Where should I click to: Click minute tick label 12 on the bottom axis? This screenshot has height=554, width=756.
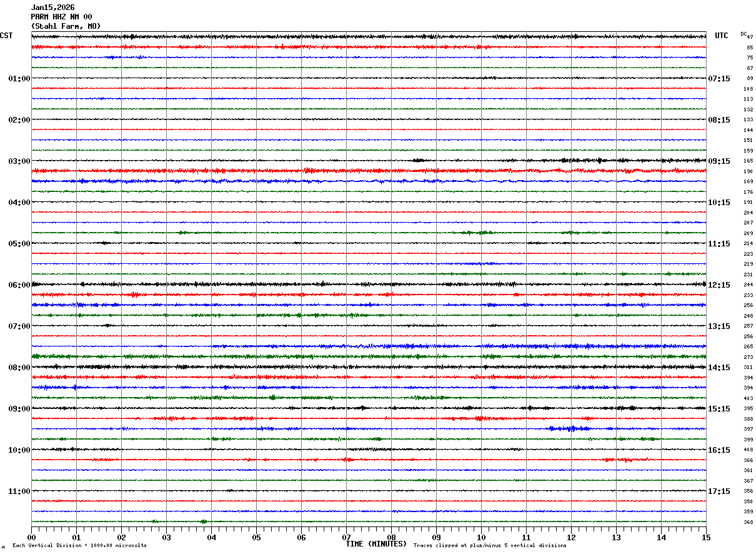point(571,537)
